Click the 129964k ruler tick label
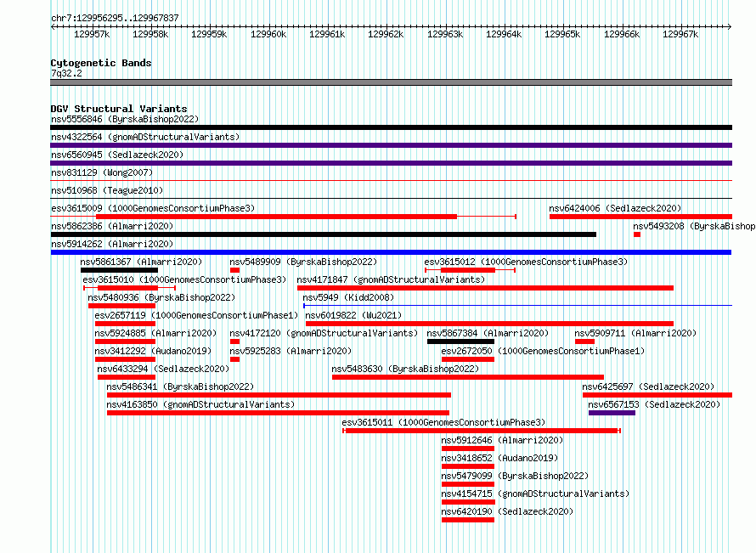This screenshot has width=756, height=553. 504,34
